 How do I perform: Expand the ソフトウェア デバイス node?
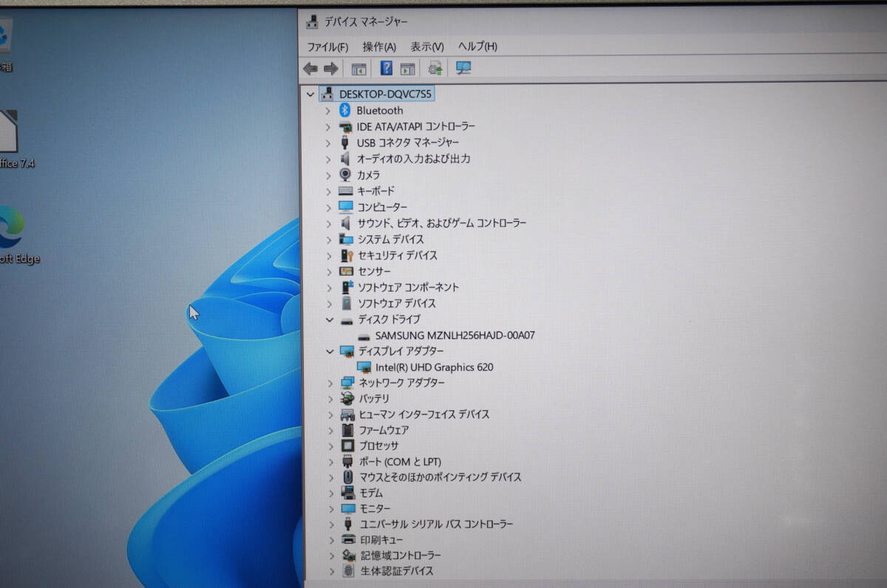[330, 304]
